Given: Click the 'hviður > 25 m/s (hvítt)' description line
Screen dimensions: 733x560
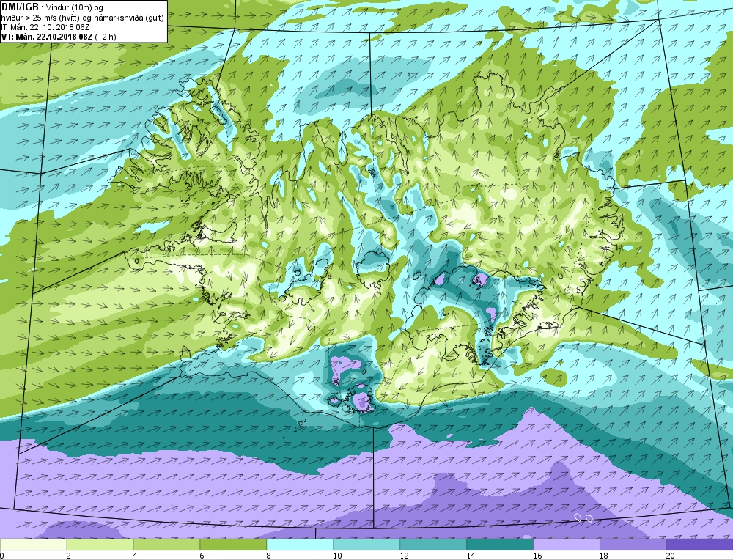Looking at the screenshot, I should (x=83, y=18).
